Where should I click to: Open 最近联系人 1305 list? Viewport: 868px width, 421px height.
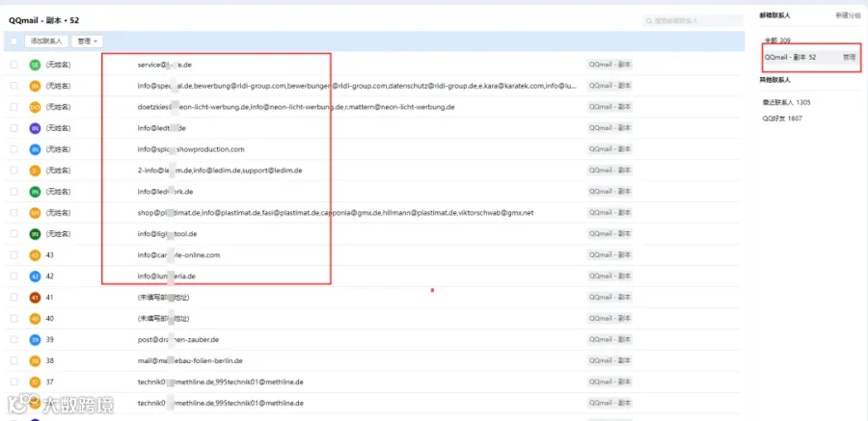(x=787, y=102)
